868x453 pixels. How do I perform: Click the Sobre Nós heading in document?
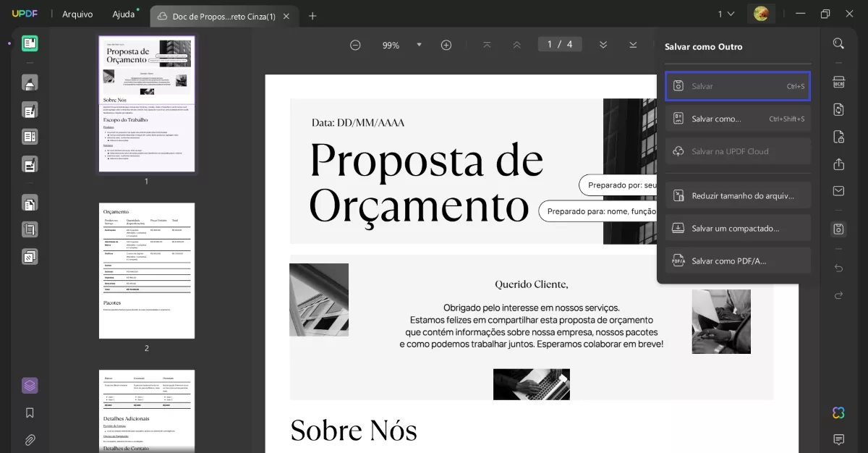tap(354, 431)
